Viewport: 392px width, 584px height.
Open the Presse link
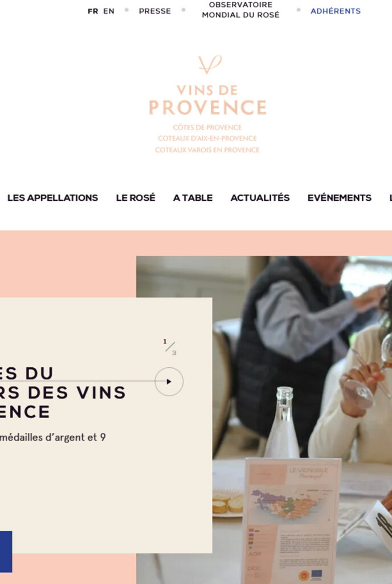point(155,11)
